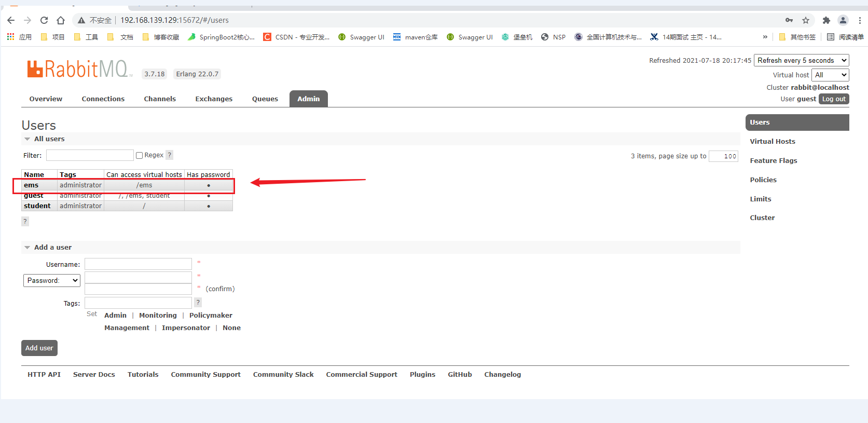Switch to the Channels tab

pyautogui.click(x=160, y=99)
